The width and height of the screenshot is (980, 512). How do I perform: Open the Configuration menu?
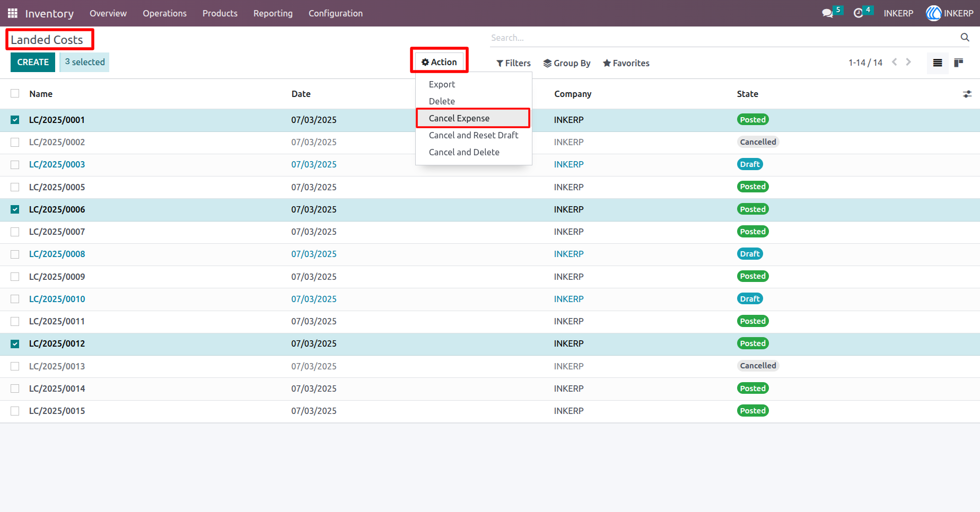tap(336, 13)
